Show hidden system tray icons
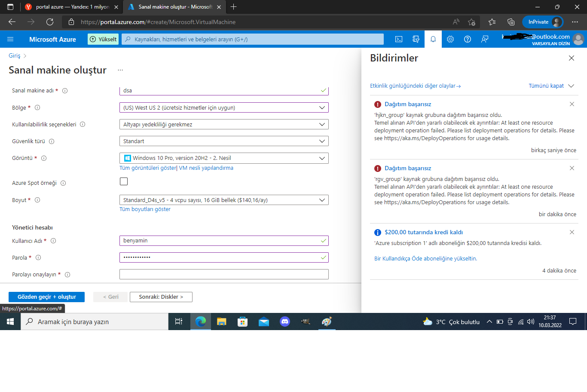Viewport: 587px width, 392px height. click(x=489, y=322)
